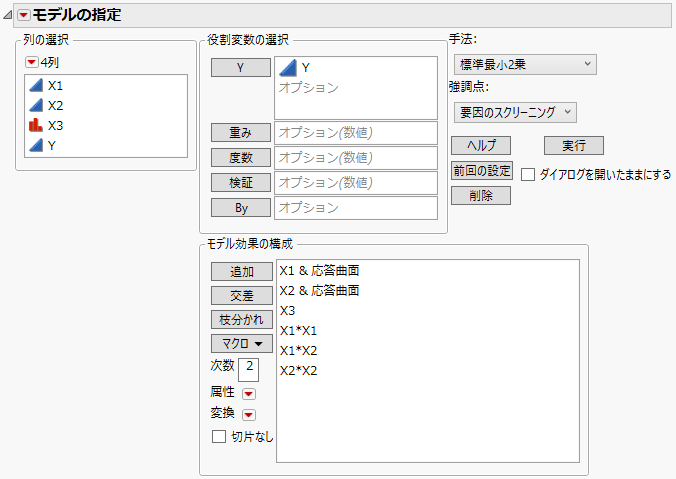Select the X1*X2 effect
The height and width of the screenshot is (479, 676).
coord(298,351)
